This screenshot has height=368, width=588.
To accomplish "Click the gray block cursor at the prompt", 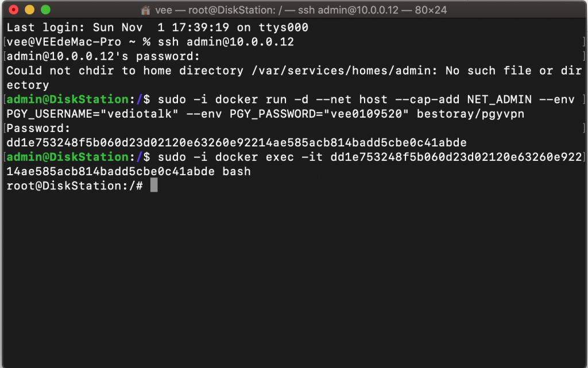I will [x=153, y=185].
